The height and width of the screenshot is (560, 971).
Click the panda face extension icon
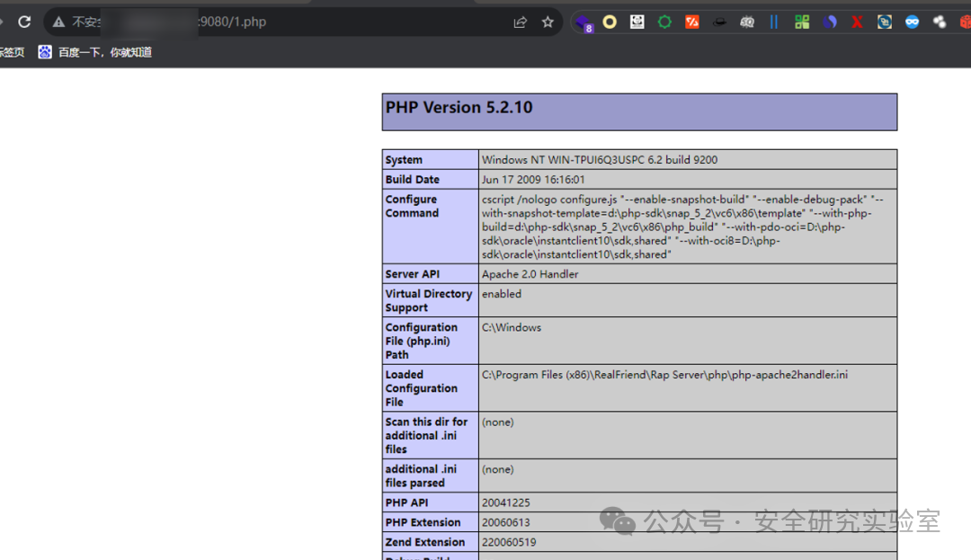click(x=637, y=22)
